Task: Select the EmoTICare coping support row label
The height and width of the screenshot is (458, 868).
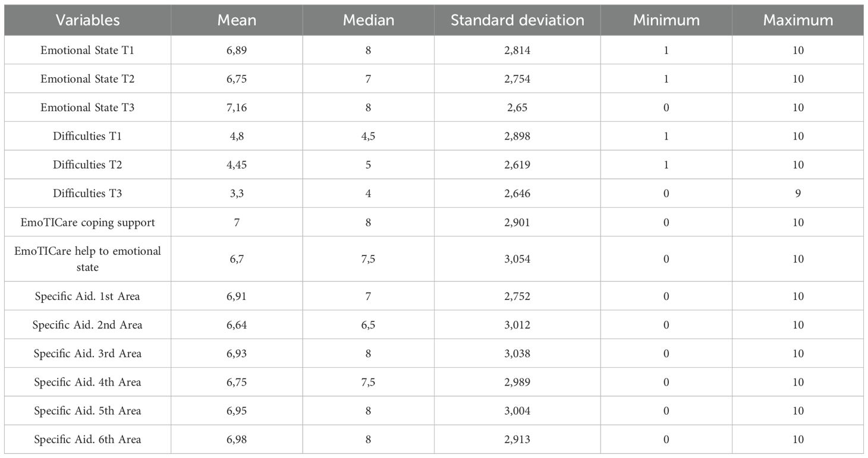Action: pos(87,222)
